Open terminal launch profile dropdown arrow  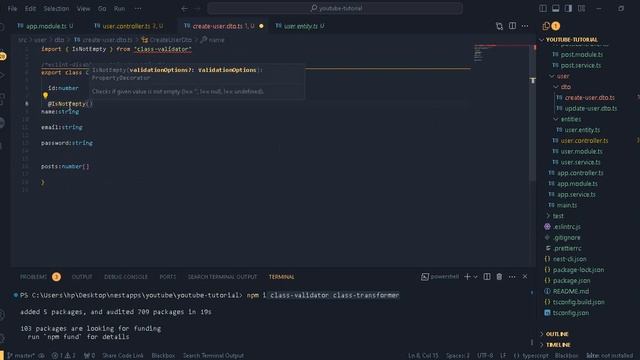click(x=476, y=277)
